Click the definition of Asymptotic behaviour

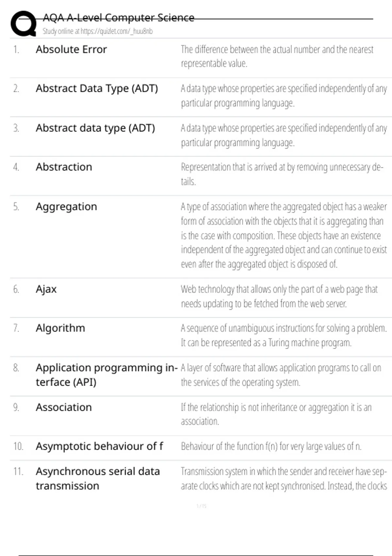tap(271, 446)
